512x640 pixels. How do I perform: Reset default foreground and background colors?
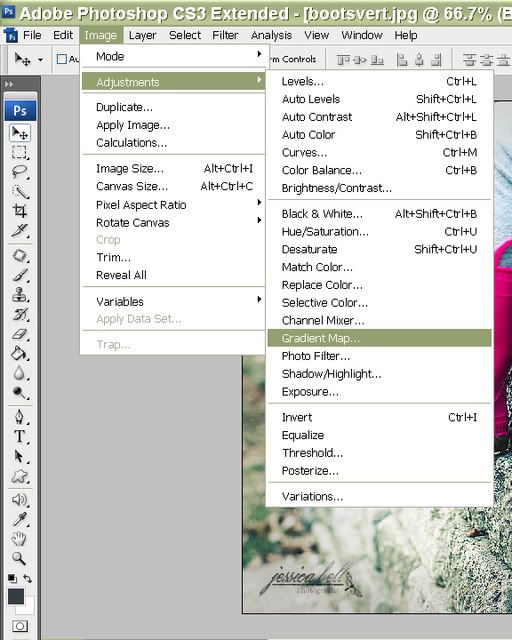pyautogui.click(x=12, y=578)
